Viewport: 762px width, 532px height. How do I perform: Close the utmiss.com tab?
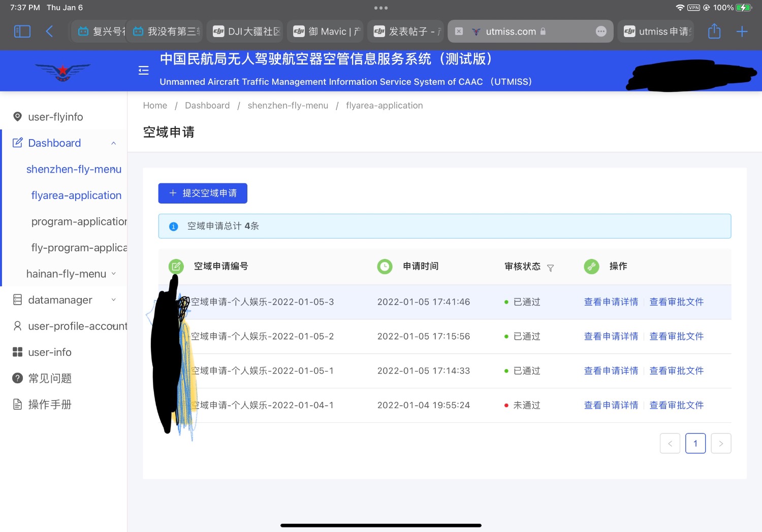click(x=459, y=31)
